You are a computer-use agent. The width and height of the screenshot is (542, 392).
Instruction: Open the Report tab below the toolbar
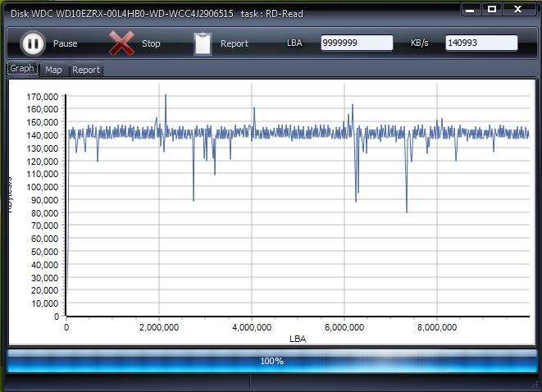tap(86, 70)
